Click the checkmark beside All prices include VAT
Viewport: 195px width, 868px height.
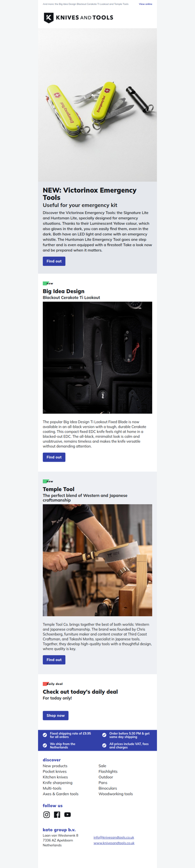tap(104, 745)
